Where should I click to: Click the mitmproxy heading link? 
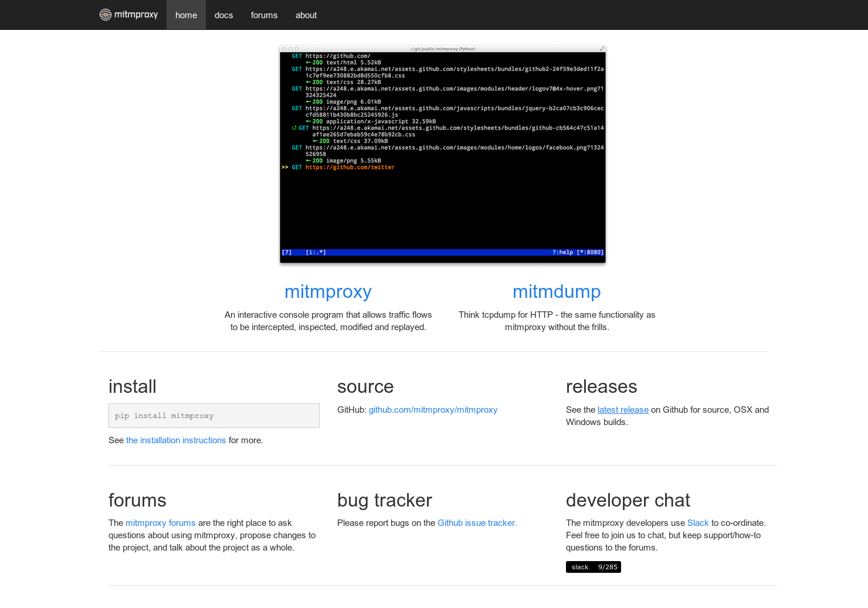point(328,291)
